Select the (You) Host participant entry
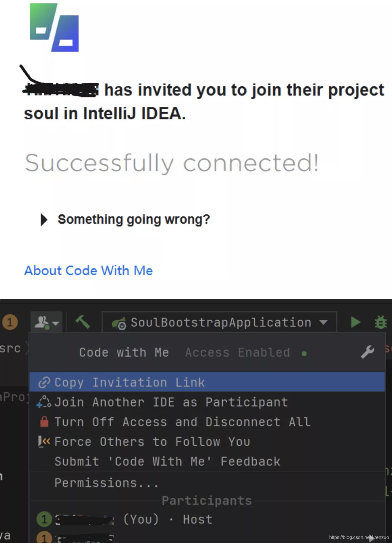This screenshot has width=392, height=543. point(133,519)
